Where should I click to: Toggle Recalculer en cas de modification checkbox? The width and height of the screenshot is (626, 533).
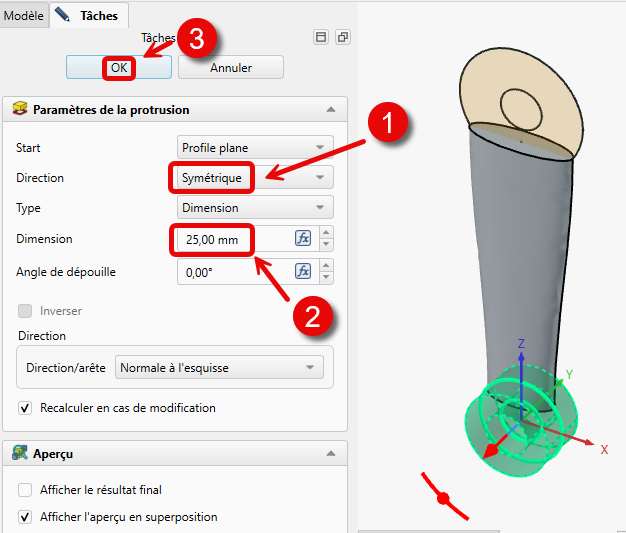(x=25, y=408)
